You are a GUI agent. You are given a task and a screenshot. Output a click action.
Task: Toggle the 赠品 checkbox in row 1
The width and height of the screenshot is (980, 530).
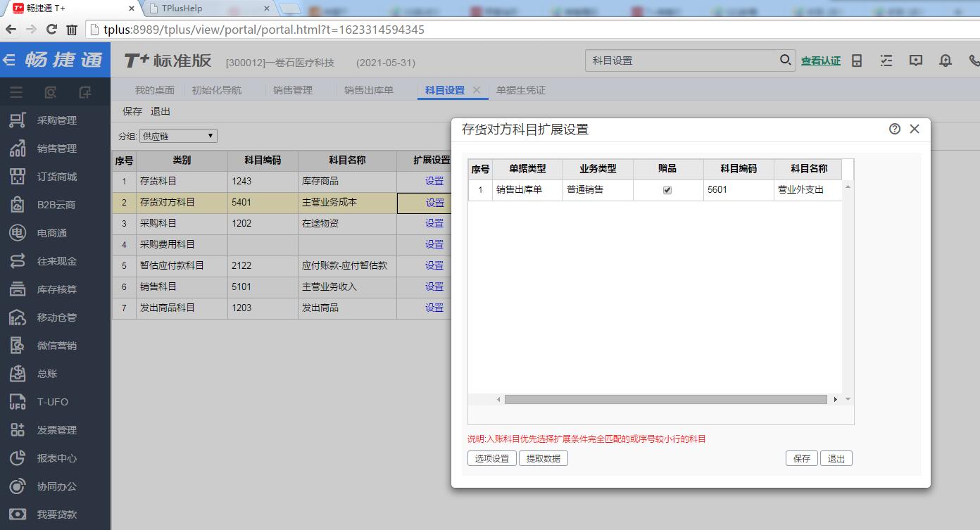pos(667,190)
